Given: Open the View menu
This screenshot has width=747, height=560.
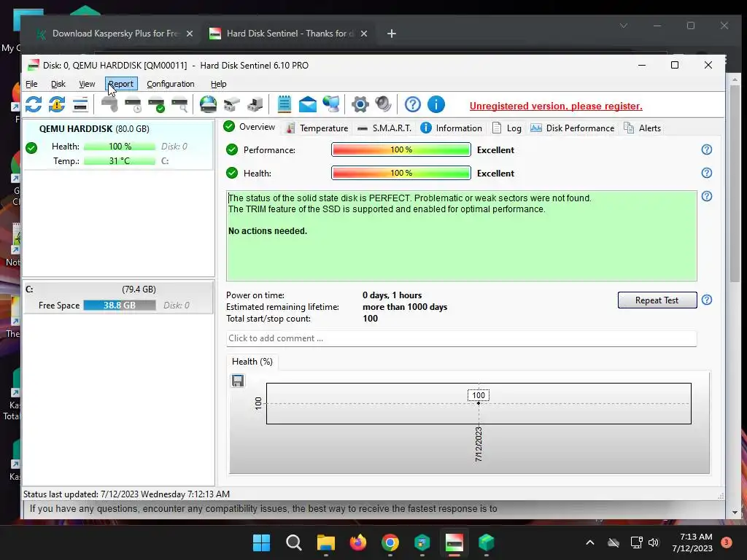Looking at the screenshot, I should tap(87, 84).
